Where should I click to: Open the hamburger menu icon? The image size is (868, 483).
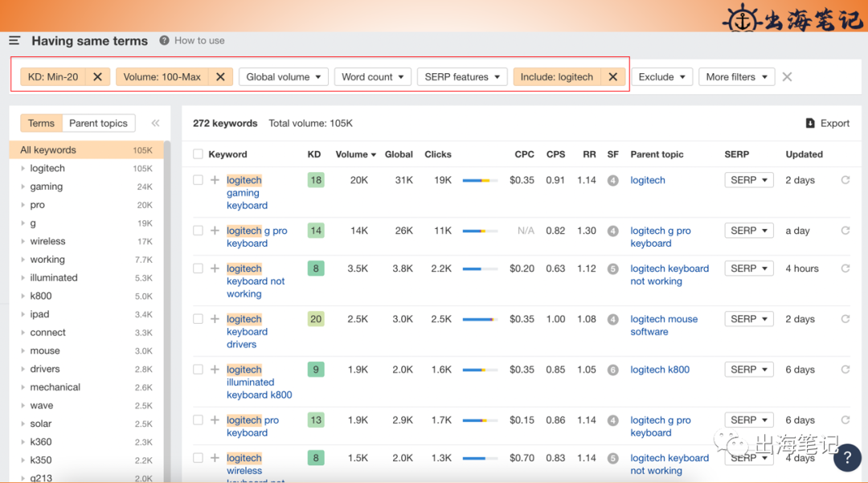pyautogui.click(x=15, y=40)
